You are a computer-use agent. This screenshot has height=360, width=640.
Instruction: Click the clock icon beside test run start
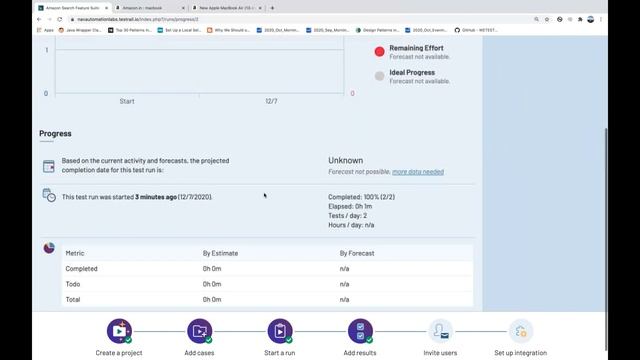49,195
